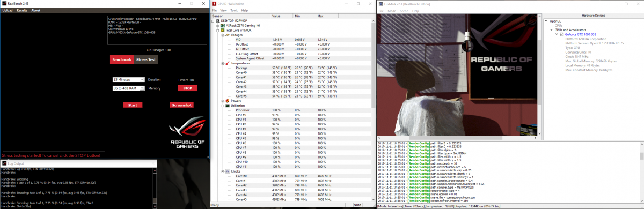The width and height of the screenshot is (644, 209).
Task: Sort by the Sensor column header
Action: (x=240, y=16)
